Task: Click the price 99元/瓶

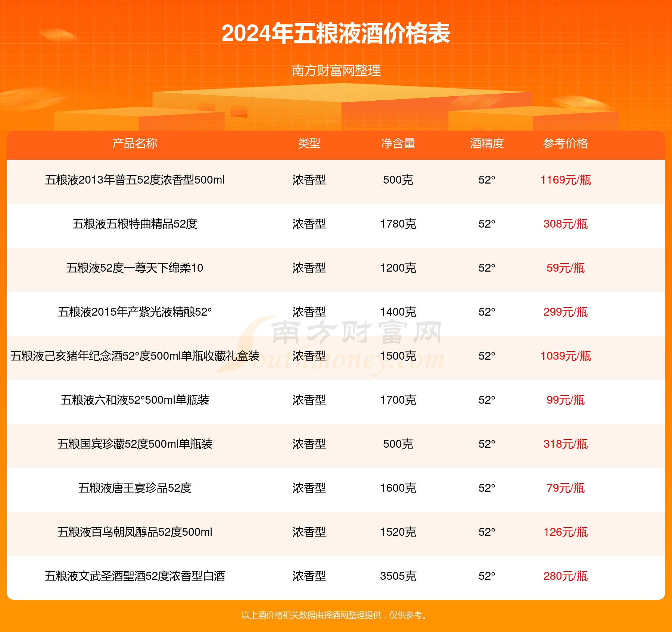Action: coord(566,400)
